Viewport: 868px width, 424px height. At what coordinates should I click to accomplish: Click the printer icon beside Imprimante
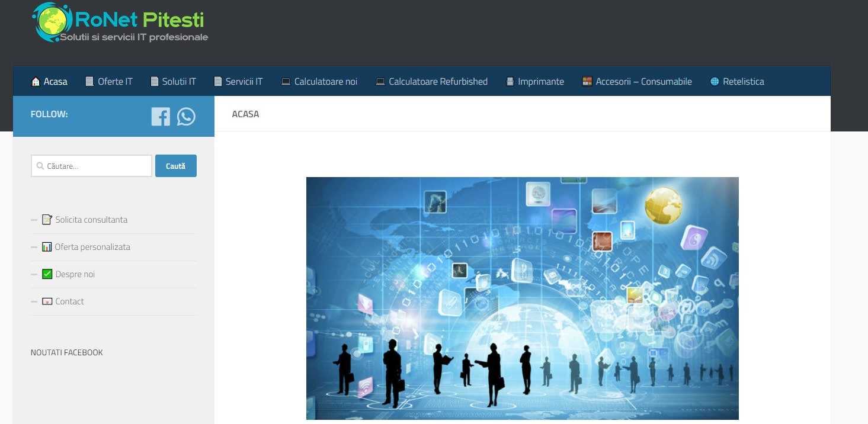coord(510,82)
